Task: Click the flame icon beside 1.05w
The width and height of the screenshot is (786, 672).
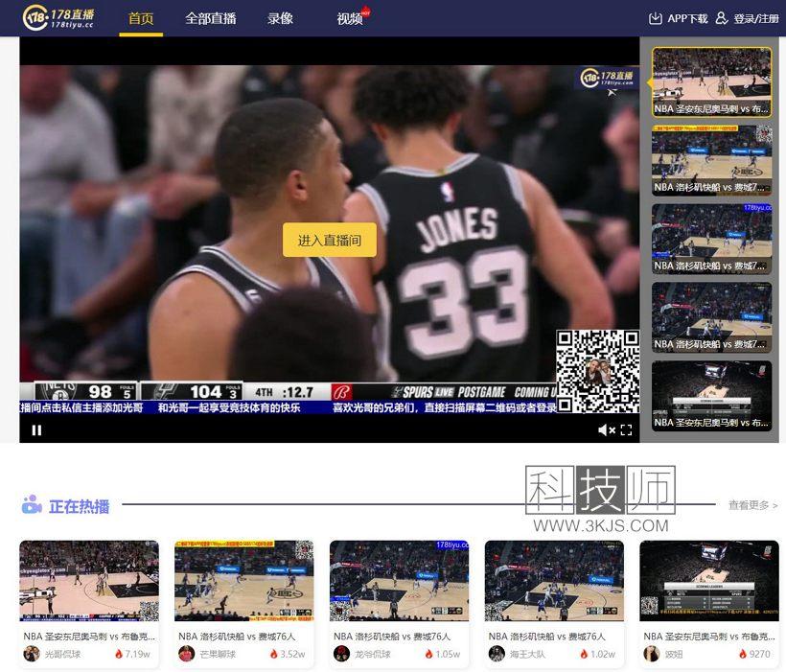Action: (428, 654)
